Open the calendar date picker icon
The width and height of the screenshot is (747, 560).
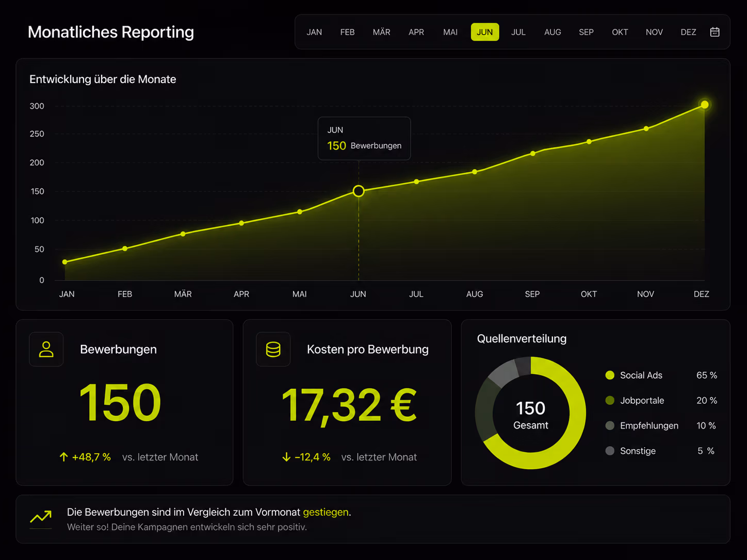[x=714, y=32]
